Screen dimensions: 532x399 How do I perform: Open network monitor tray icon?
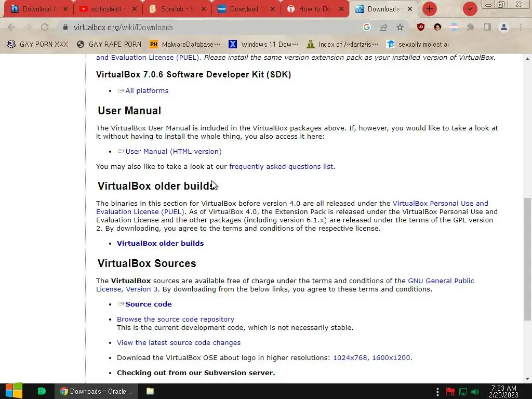point(463,392)
